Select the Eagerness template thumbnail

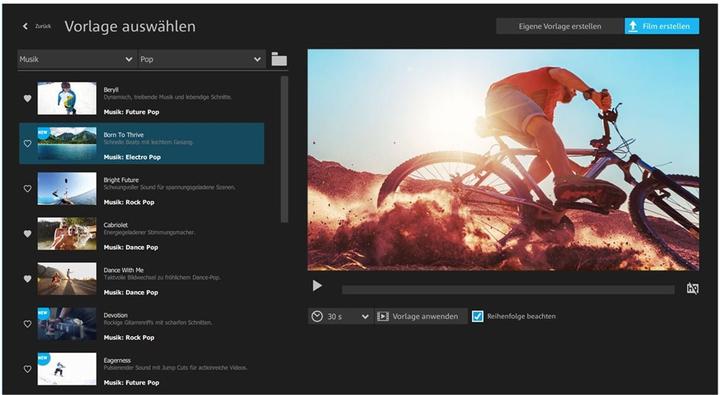click(67, 369)
